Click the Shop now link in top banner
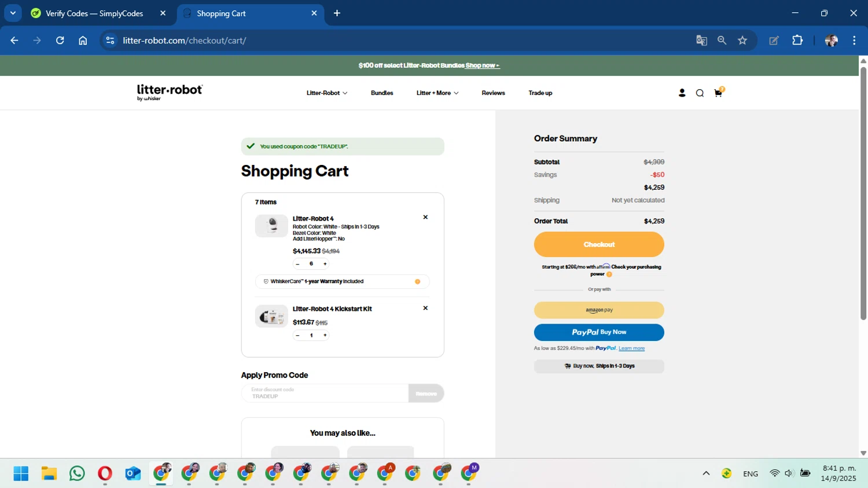Image resolution: width=868 pixels, height=488 pixels. (x=483, y=65)
